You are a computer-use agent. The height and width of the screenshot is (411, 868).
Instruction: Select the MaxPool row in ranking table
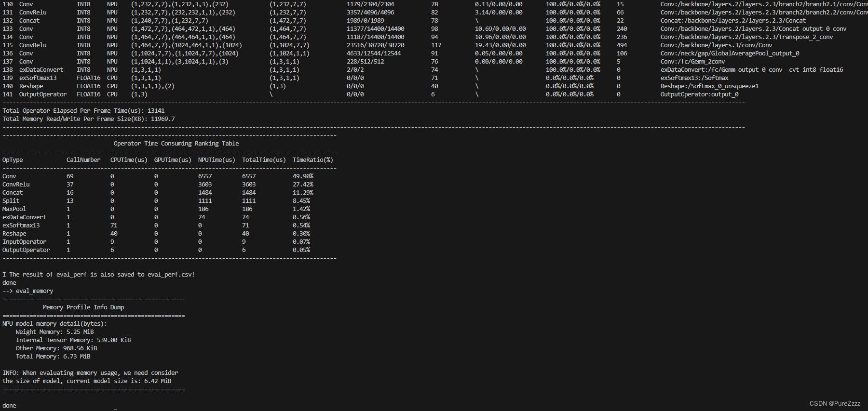pyautogui.click(x=156, y=209)
